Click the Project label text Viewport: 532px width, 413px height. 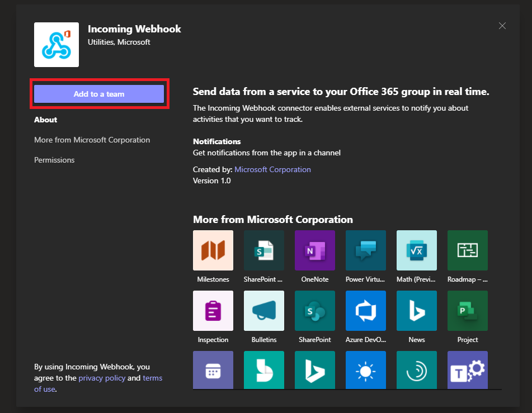[468, 340]
